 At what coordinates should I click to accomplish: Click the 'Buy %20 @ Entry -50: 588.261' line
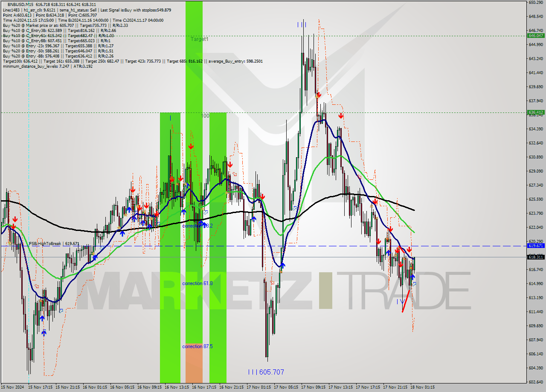tap(58, 51)
